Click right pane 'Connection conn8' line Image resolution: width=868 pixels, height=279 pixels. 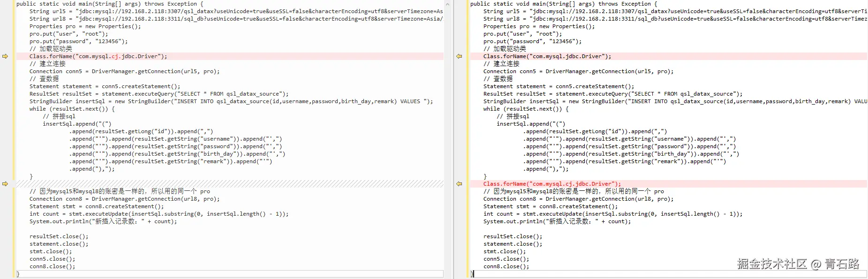click(578, 199)
